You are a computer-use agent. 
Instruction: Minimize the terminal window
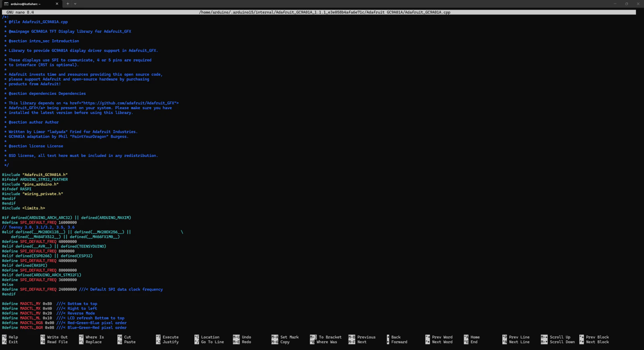tap(615, 4)
